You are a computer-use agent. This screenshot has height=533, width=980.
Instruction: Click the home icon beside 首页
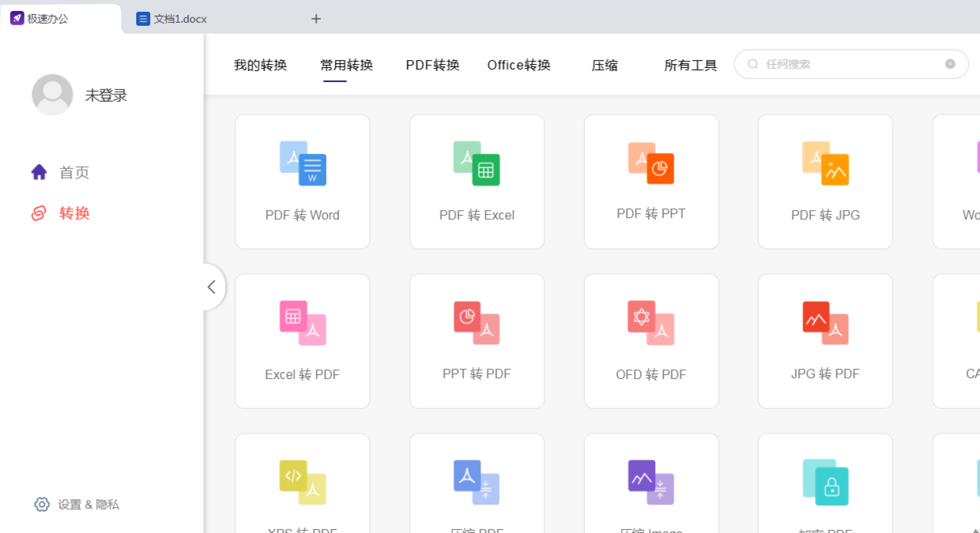tap(40, 172)
